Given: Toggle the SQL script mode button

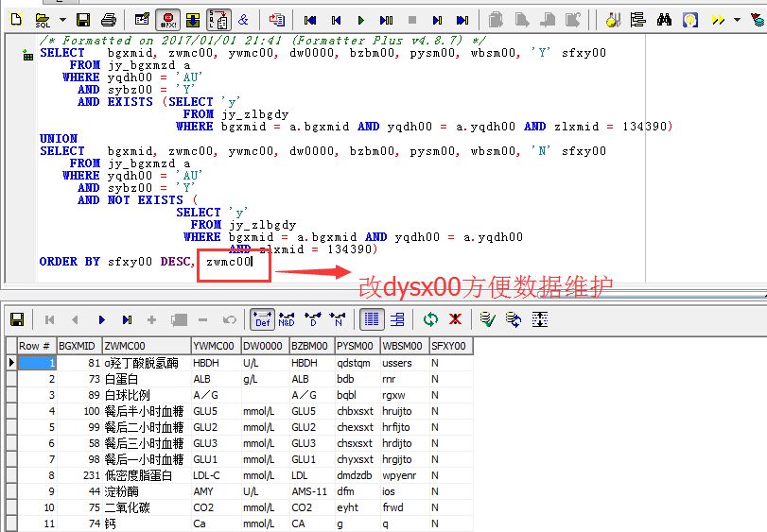Looking at the screenshot, I should point(218,20).
